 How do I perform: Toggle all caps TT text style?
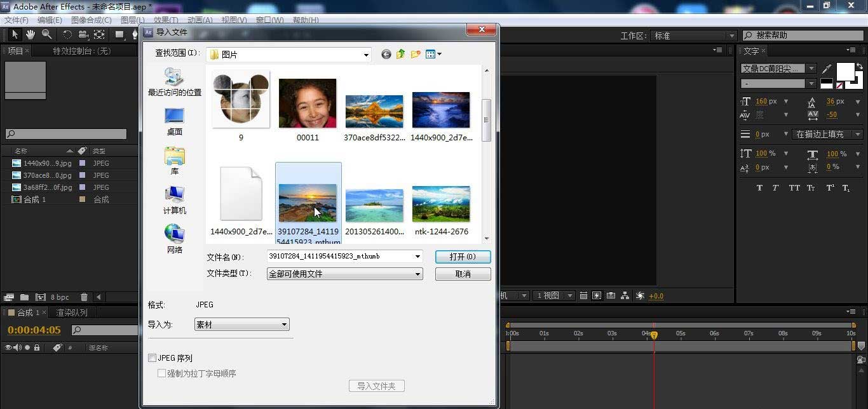(x=794, y=188)
